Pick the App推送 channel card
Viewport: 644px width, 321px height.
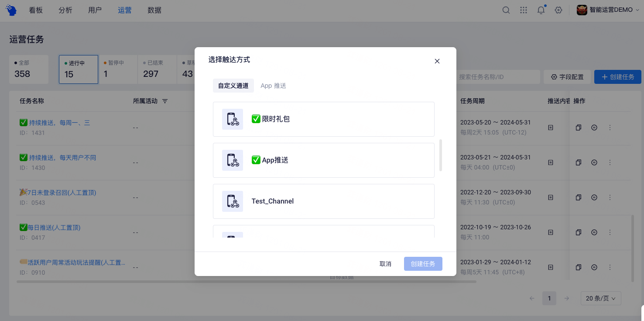point(323,160)
